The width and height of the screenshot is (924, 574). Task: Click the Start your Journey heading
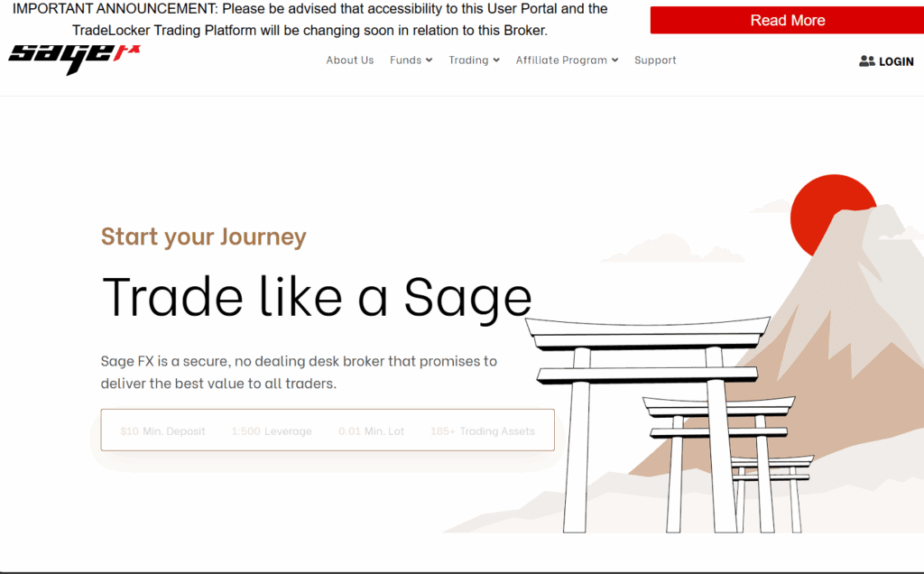tap(204, 236)
